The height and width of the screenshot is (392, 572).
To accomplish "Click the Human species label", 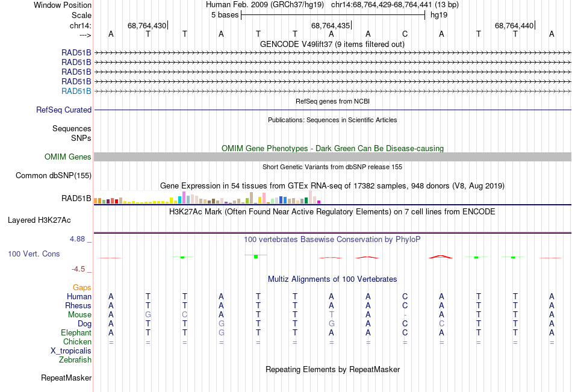I will 79,296.
